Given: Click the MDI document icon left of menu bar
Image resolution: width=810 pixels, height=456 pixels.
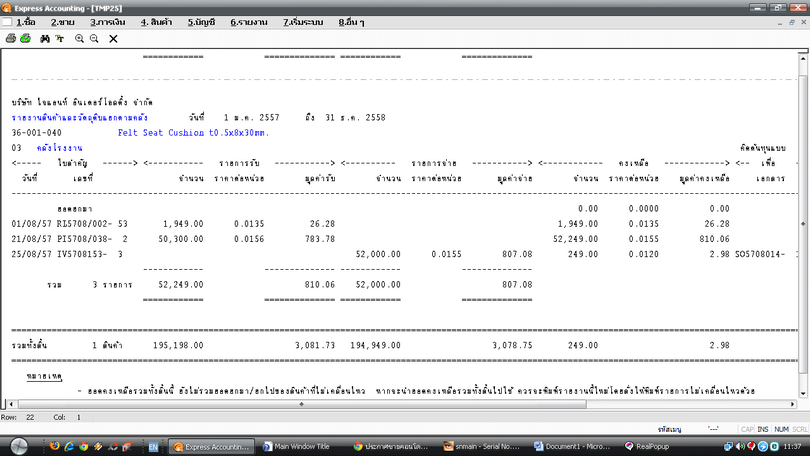Looking at the screenshot, I should pos(7,22).
